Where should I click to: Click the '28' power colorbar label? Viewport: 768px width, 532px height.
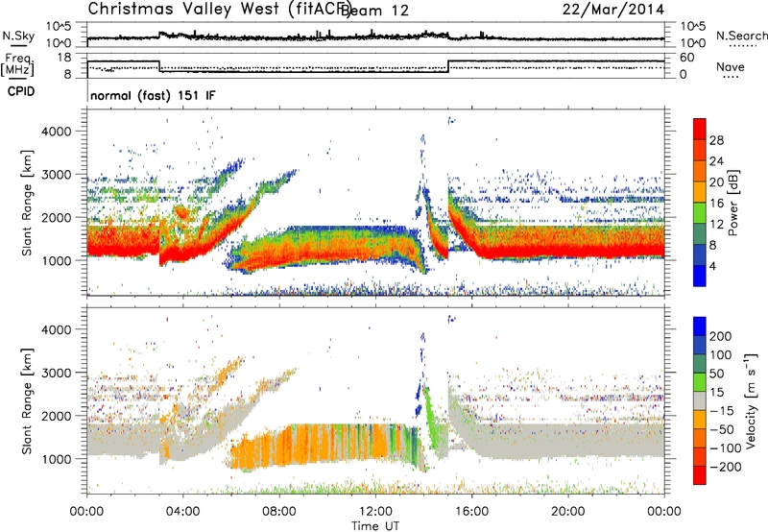(716, 140)
